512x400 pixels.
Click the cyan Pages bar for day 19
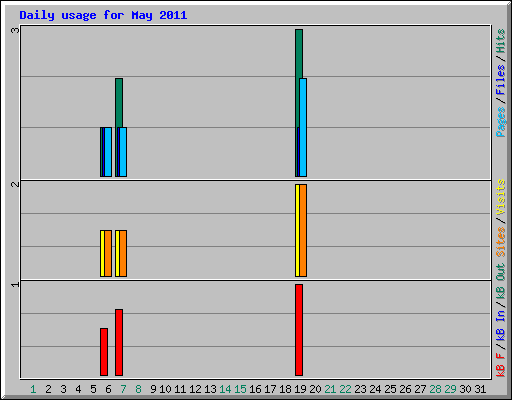[303, 127]
